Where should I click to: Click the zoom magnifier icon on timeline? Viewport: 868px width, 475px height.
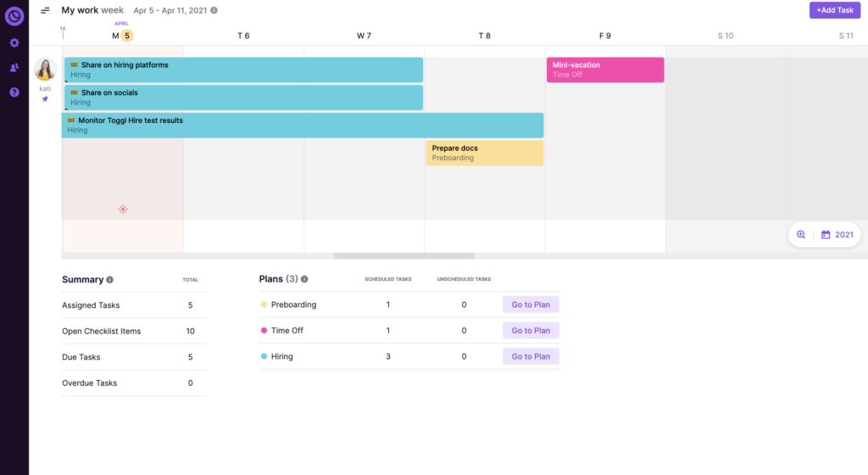point(801,235)
